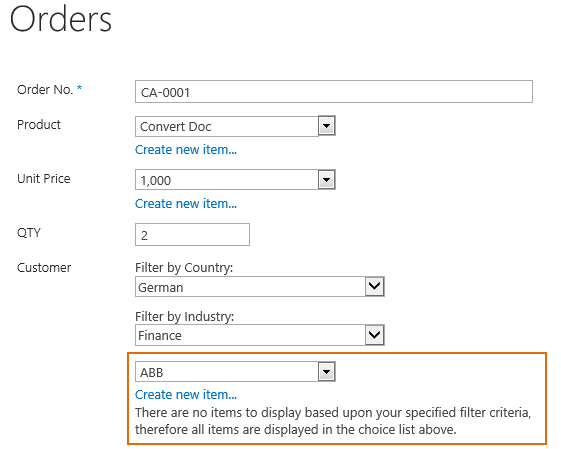Expand Filter by Industry chevron
Screen dimensions: 561x449
click(x=374, y=335)
